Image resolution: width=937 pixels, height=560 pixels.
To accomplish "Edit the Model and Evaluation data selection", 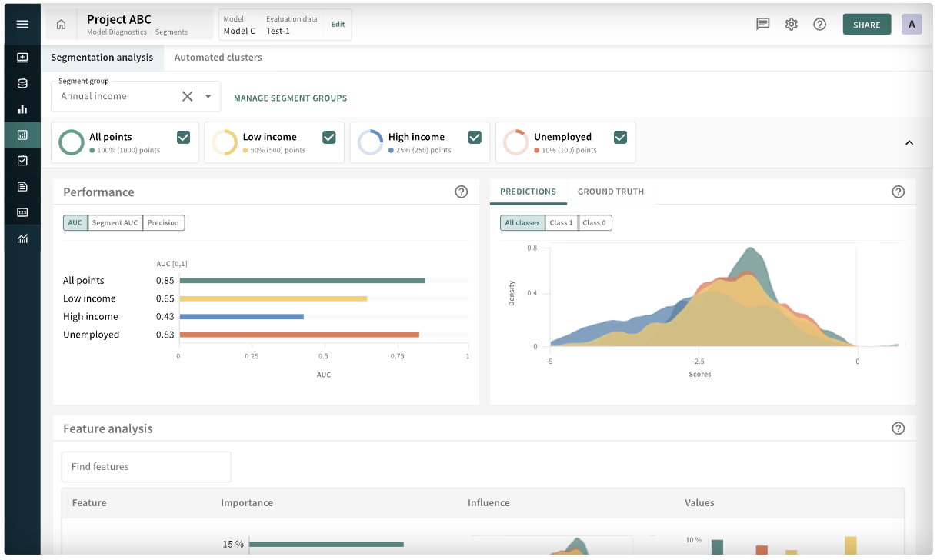I will (x=338, y=25).
